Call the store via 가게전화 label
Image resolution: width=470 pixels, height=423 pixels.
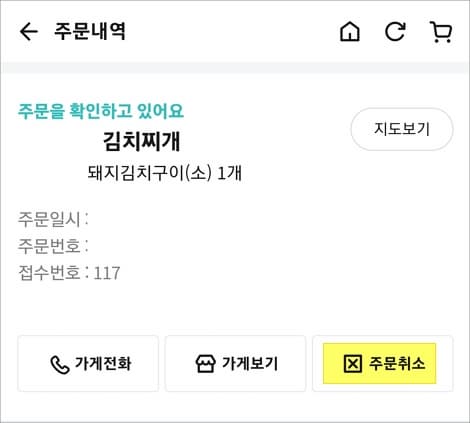coord(103,363)
